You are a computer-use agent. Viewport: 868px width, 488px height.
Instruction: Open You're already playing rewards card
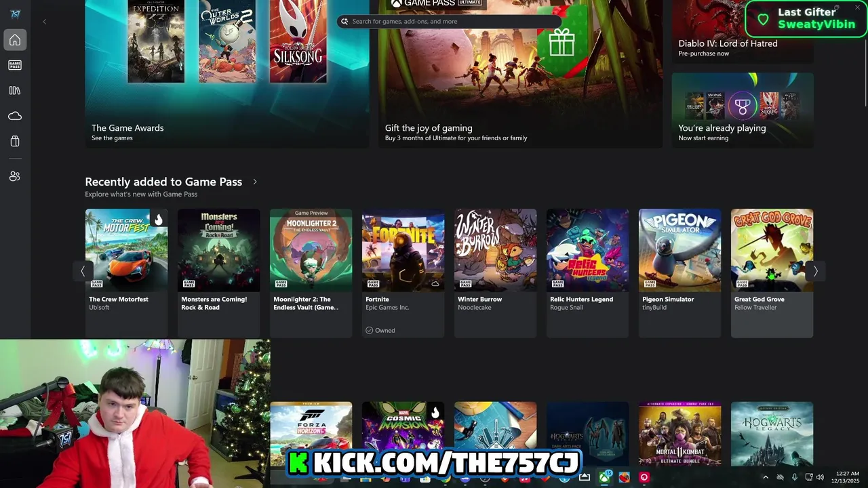pos(743,110)
